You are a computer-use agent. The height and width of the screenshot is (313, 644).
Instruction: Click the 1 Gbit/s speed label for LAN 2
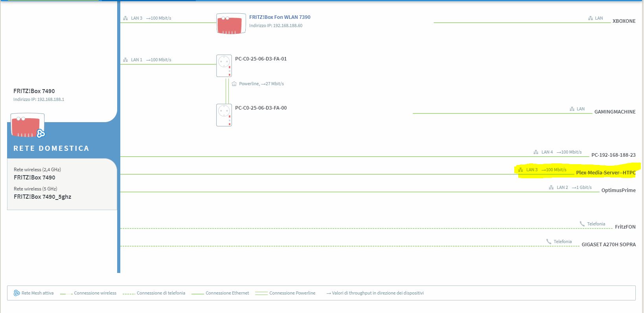click(x=581, y=187)
